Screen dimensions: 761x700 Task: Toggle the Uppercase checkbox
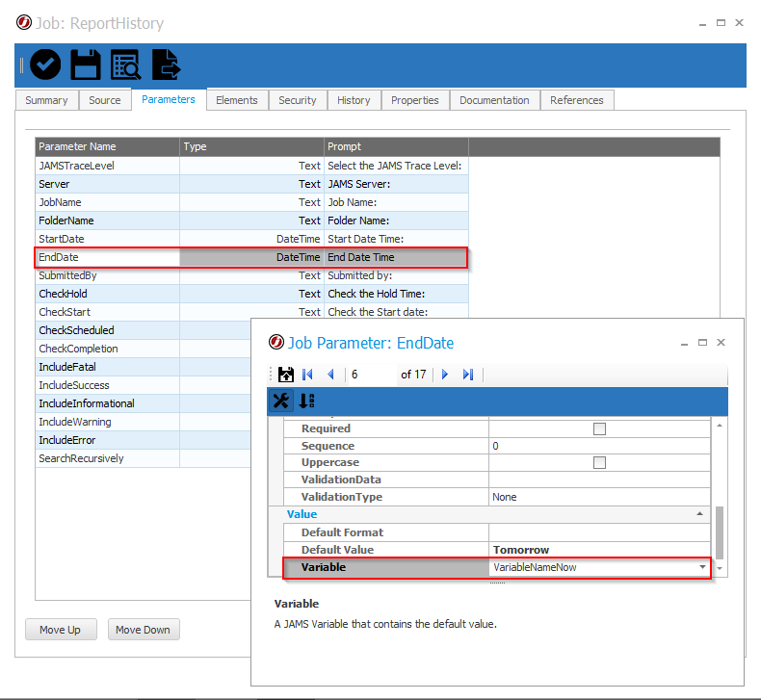tap(599, 463)
